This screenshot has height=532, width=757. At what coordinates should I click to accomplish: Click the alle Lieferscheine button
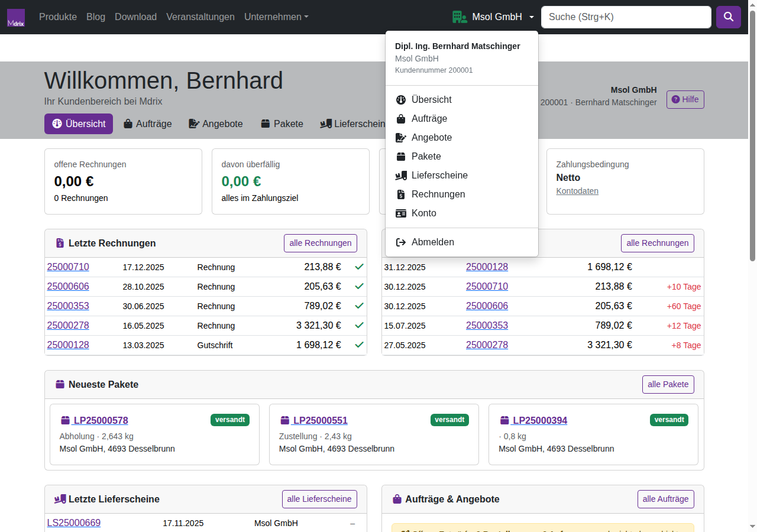(319, 499)
